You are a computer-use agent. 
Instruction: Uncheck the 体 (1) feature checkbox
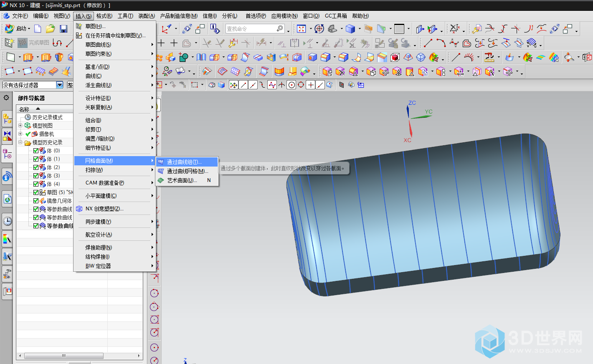click(36, 159)
